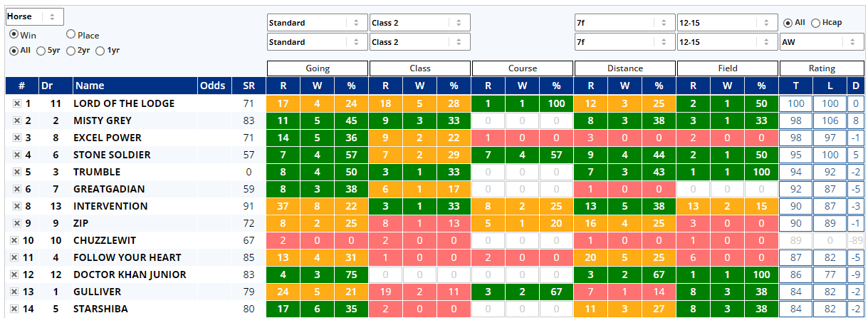This screenshot has width=868, height=318.
Task: Click the green Course cell showing 100
Action: (x=556, y=103)
